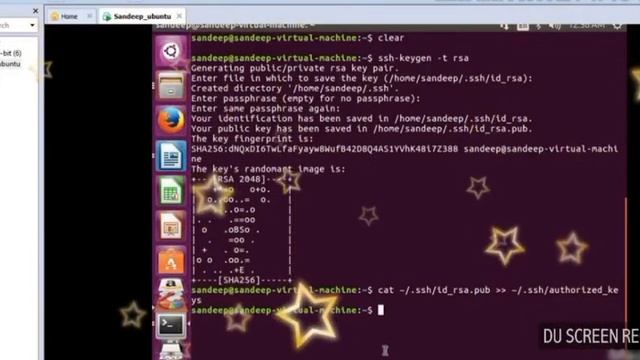Click the Bluetooth indicator in top bar
The width and height of the screenshot is (640, 360).
tap(539, 27)
